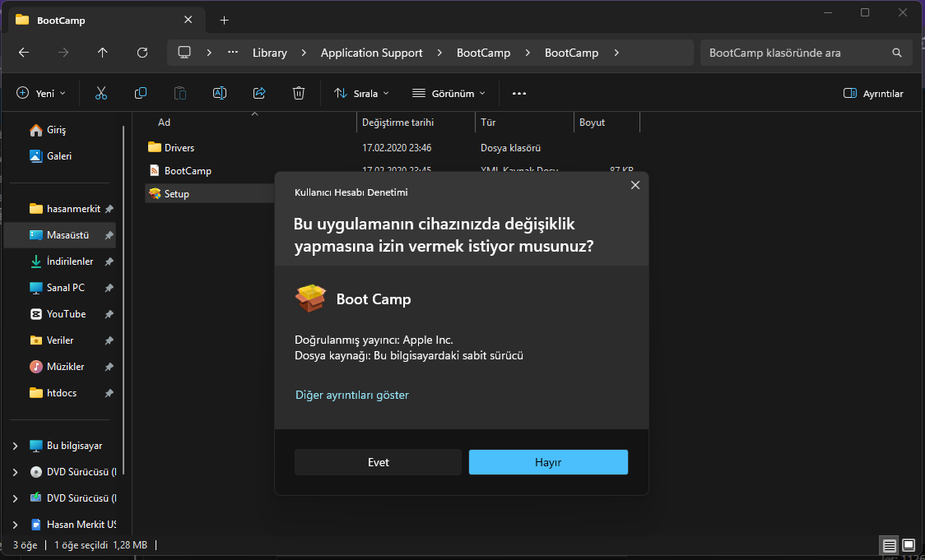Click the Copy icon in toolbar
This screenshot has width=925, height=560.
[141, 93]
